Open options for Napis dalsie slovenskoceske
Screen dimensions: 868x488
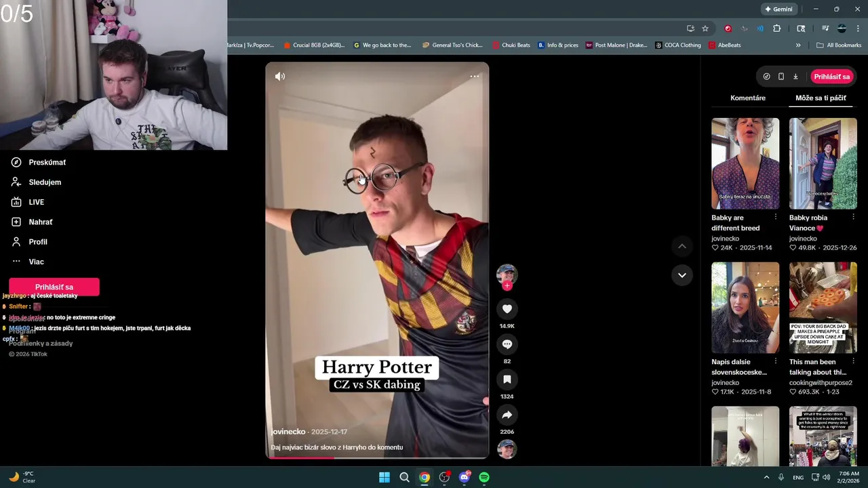(776, 361)
